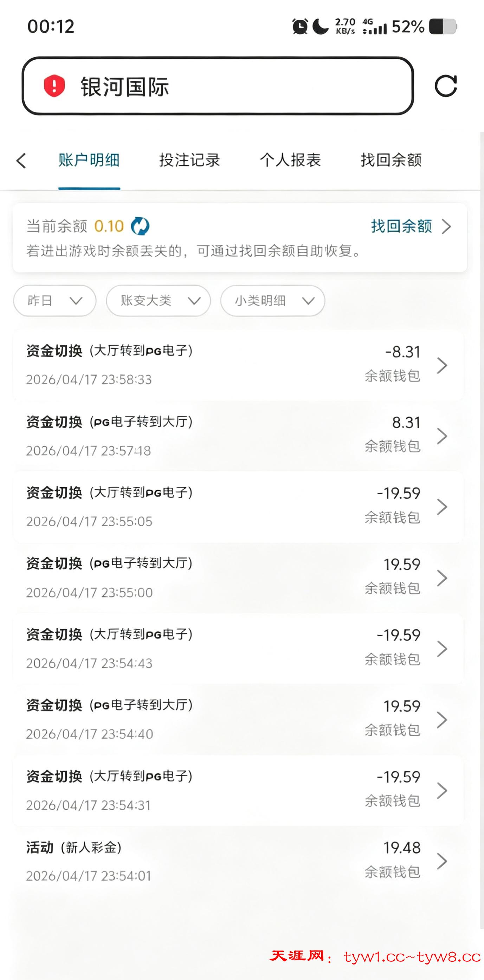Open the 账变大类 category dropdown
484x980 pixels.
159,301
